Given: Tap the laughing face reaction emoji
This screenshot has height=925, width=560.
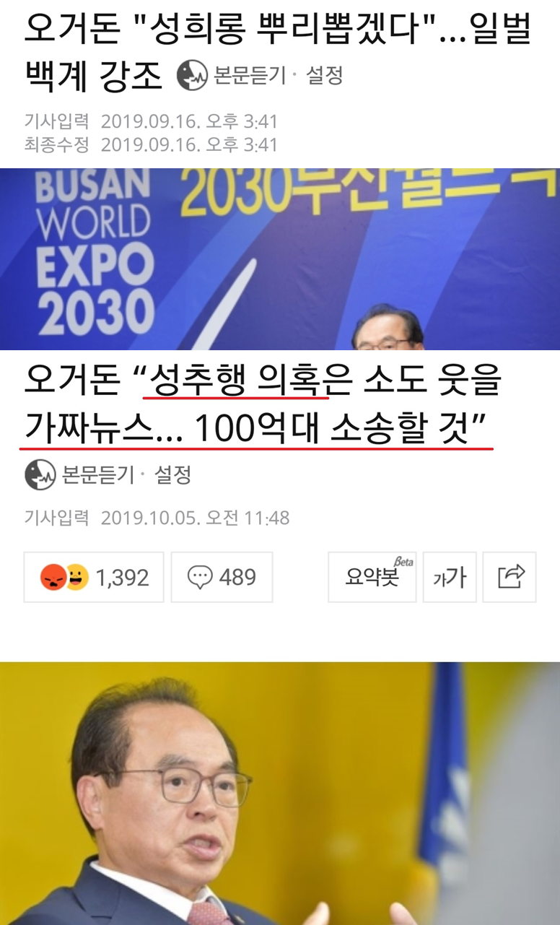Looking at the screenshot, I should click(76, 577).
